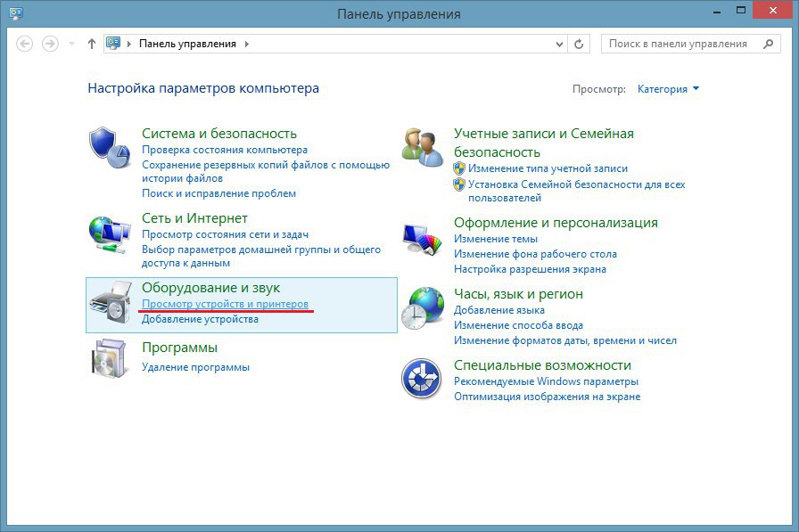Open Изменение способа ввода link
The width and height of the screenshot is (799, 532).
pyautogui.click(x=518, y=325)
